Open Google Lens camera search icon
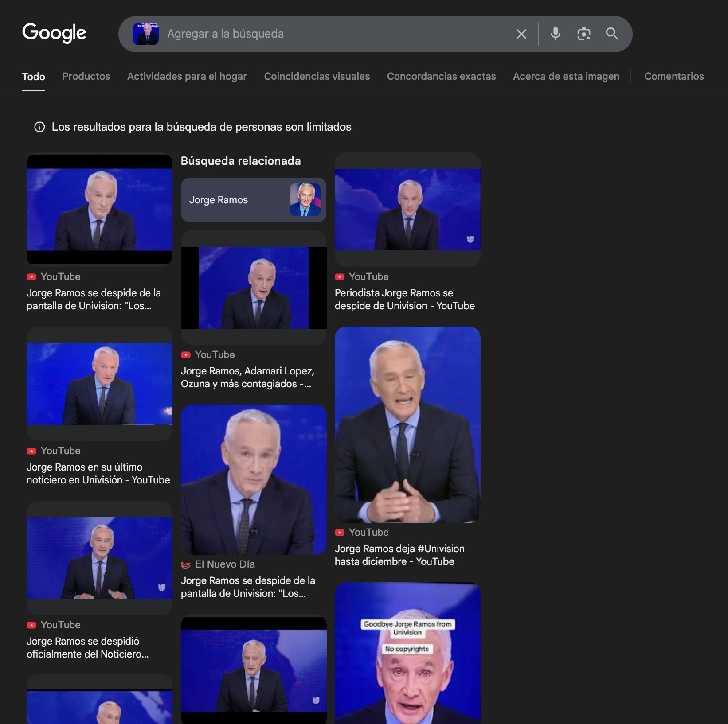The height and width of the screenshot is (724, 728). pos(584,34)
